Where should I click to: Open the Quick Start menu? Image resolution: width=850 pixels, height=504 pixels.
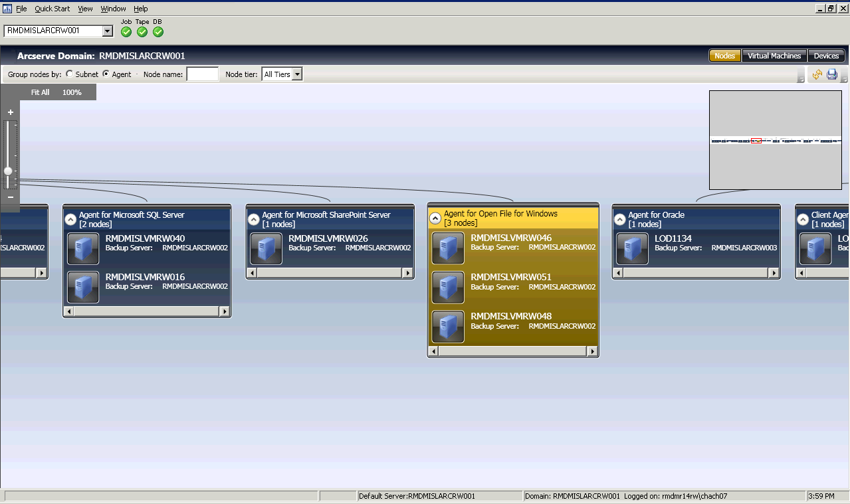point(53,9)
